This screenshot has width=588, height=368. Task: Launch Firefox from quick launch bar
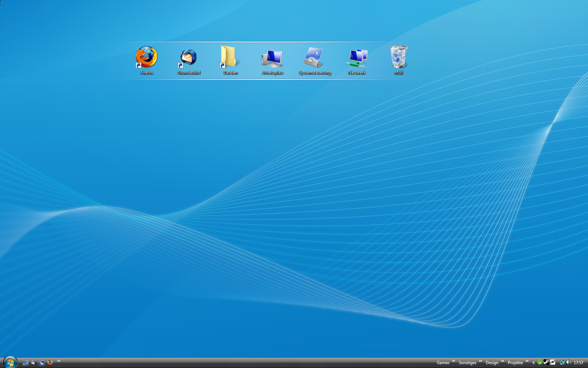[x=50, y=362]
